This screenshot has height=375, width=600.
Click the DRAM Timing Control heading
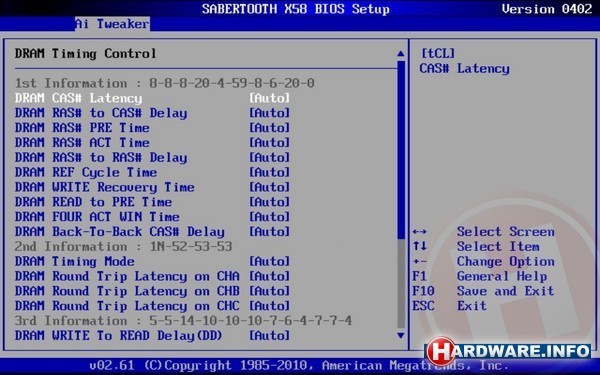pos(86,54)
